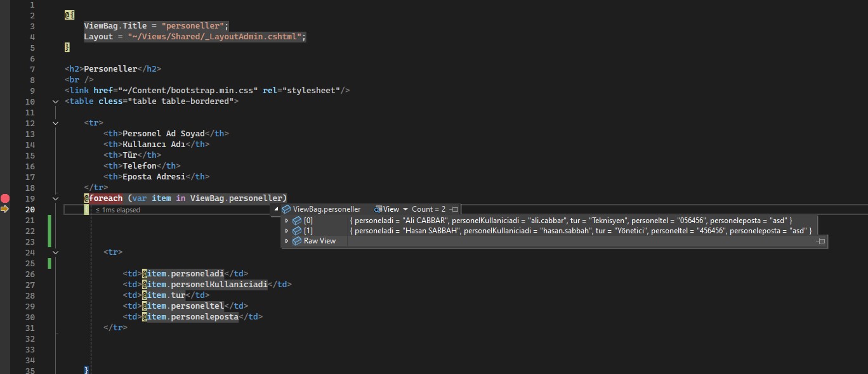Collapse the table element on line 10
Image resolution: width=868 pixels, height=374 pixels.
coord(55,101)
